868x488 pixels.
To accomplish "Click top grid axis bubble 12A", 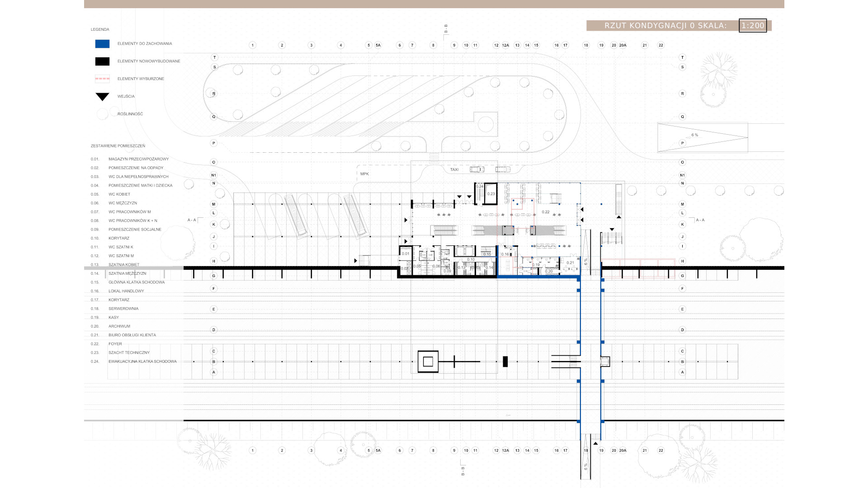I will point(505,45).
